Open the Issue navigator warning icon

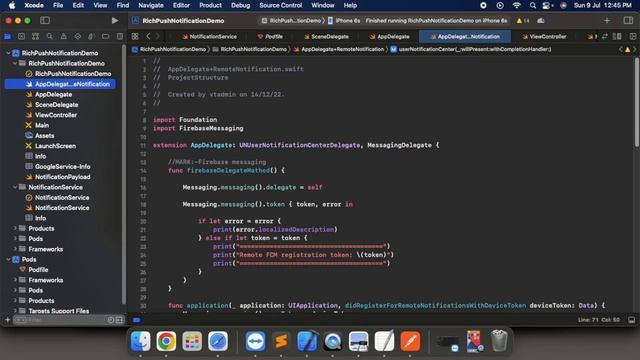[x=63, y=36]
